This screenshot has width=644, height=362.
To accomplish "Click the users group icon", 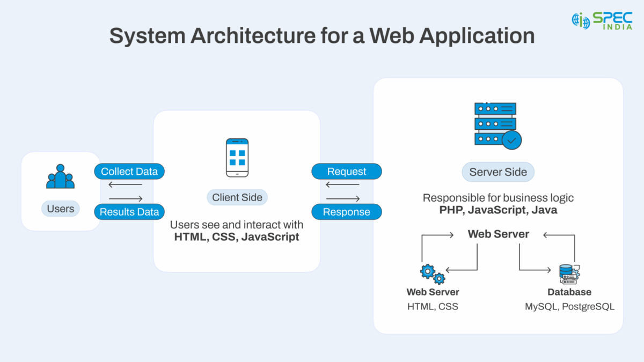I will [60, 176].
